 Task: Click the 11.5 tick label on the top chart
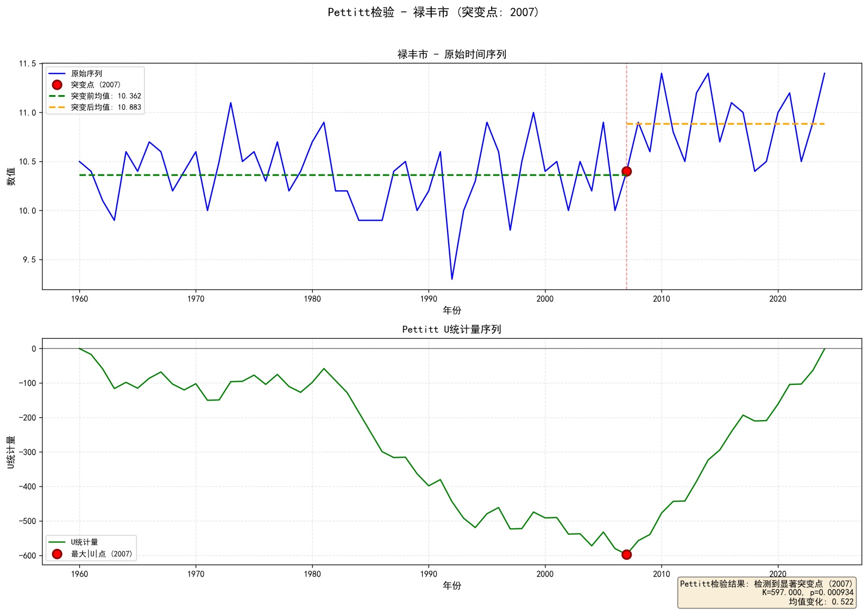pyautogui.click(x=27, y=64)
